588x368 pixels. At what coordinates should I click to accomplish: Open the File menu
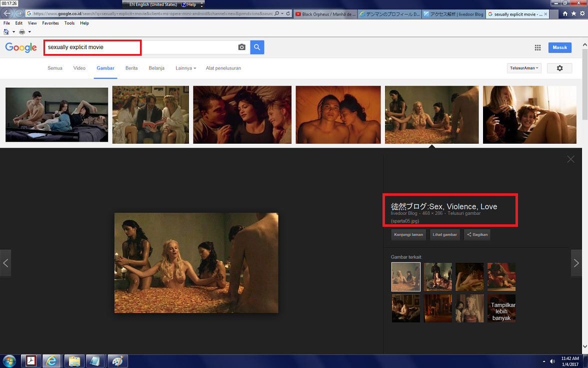tap(7, 23)
